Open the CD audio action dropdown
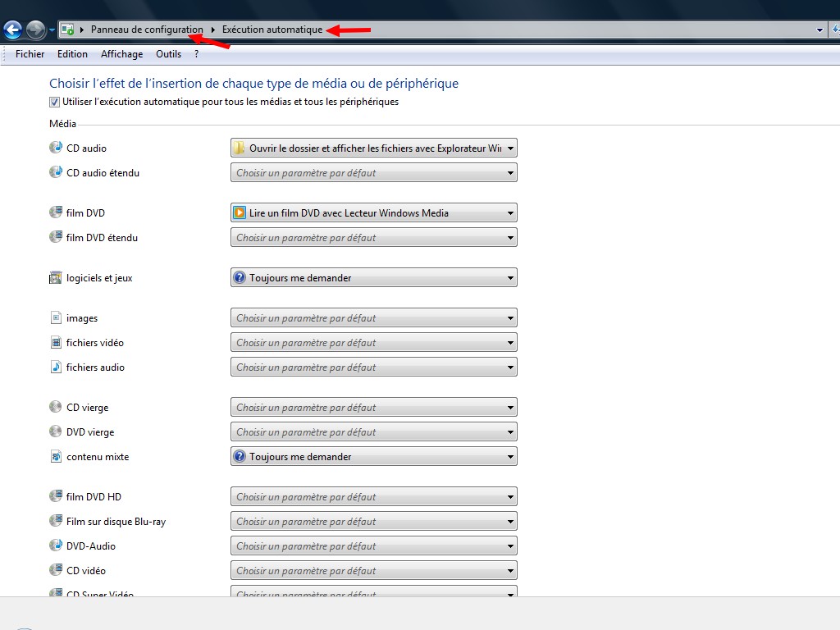The width and height of the screenshot is (840, 630). [373, 148]
